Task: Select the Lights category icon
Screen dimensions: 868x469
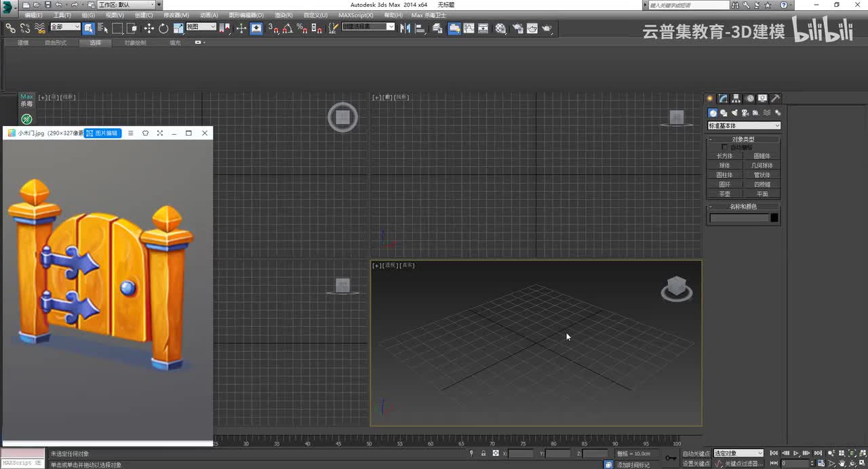Action: coord(734,113)
